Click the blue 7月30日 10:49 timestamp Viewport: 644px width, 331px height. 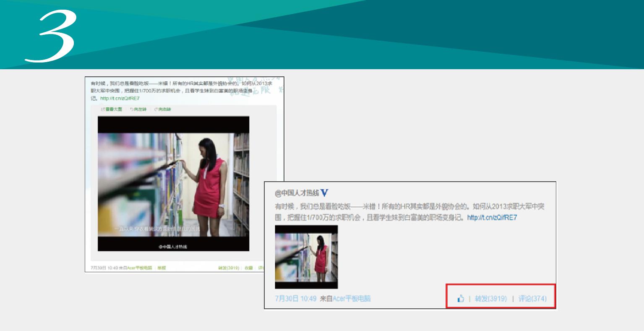point(295,299)
